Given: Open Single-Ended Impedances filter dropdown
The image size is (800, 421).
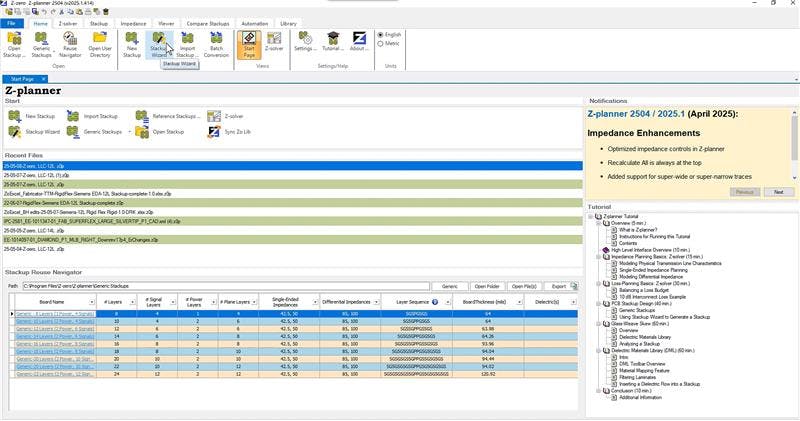Looking at the screenshot, I should [x=315, y=302].
